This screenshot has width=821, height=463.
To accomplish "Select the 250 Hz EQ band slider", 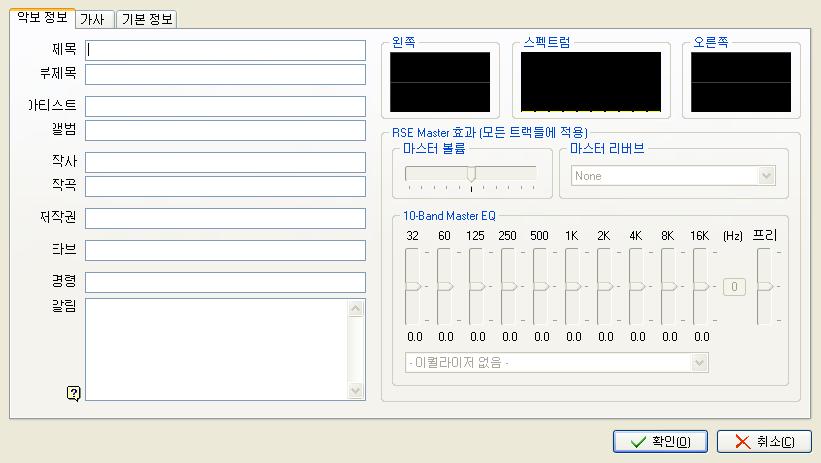I will (x=508, y=286).
